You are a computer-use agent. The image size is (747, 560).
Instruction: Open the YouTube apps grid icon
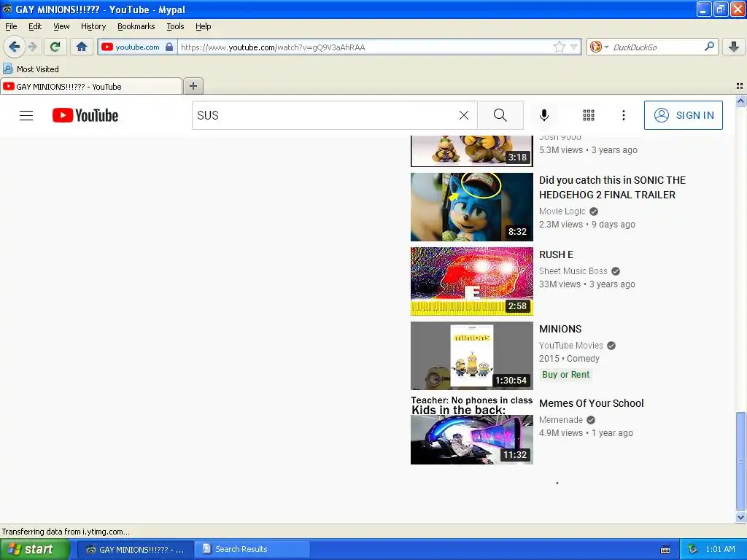(589, 115)
